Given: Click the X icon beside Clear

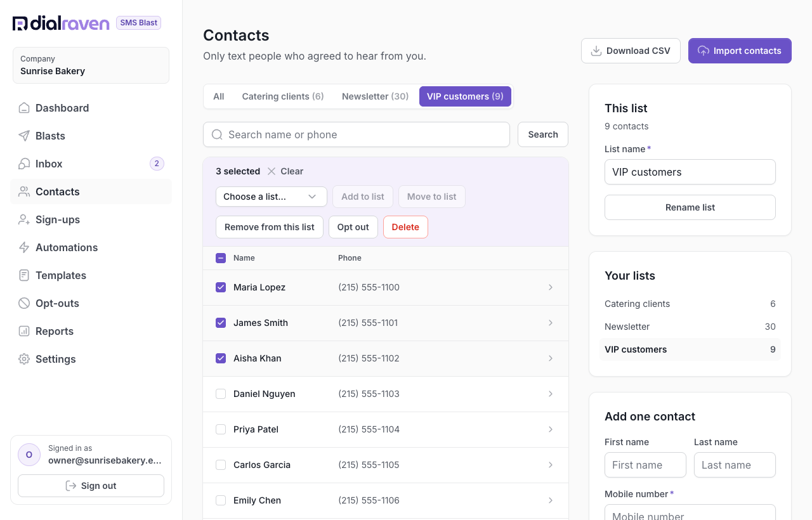Looking at the screenshot, I should pyautogui.click(x=272, y=171).
